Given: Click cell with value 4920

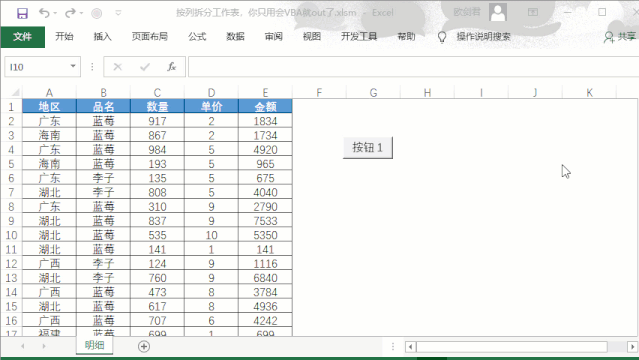Looking at the screenshot, I should click(265, 150).
